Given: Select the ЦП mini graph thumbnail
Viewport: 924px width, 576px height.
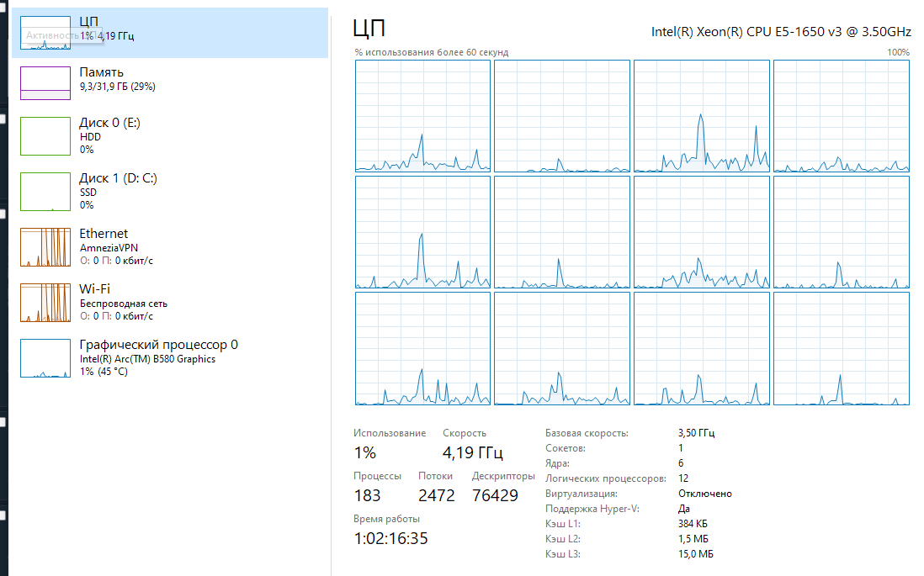Looking at the screenshot, I should 45,33.
